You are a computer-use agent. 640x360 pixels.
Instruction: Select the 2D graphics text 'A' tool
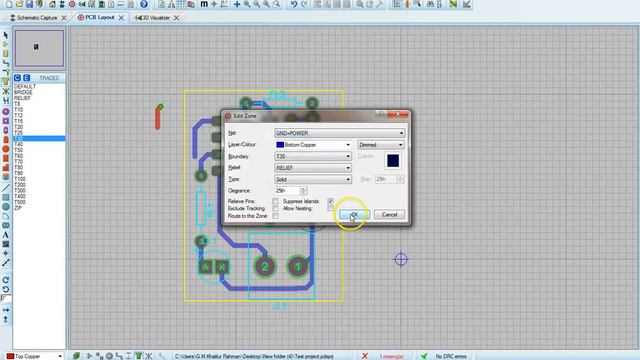pyautogui.click(x=5, y=235)
